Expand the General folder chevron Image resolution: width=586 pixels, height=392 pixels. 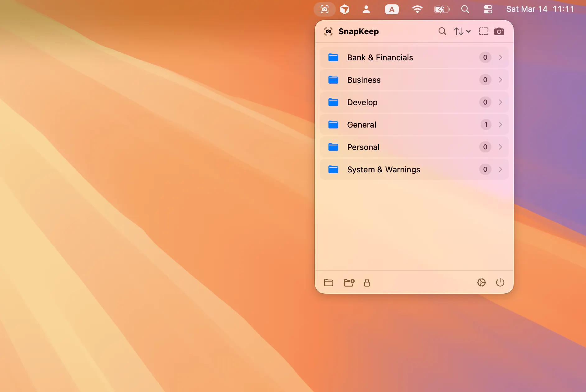click(500, 125)
